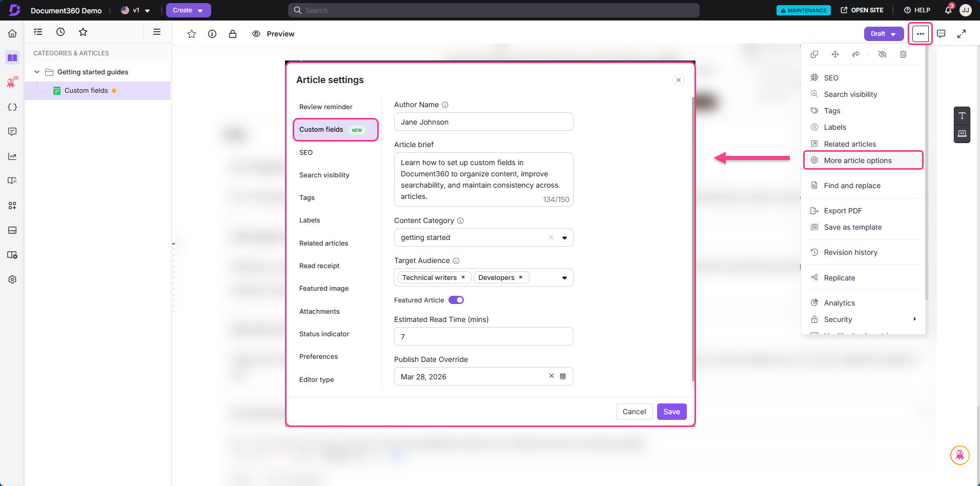Hide article from preview with eye-slash icon
Viewport: 980px width, 486px height.
pyautogui.click(x=883, y=54)
